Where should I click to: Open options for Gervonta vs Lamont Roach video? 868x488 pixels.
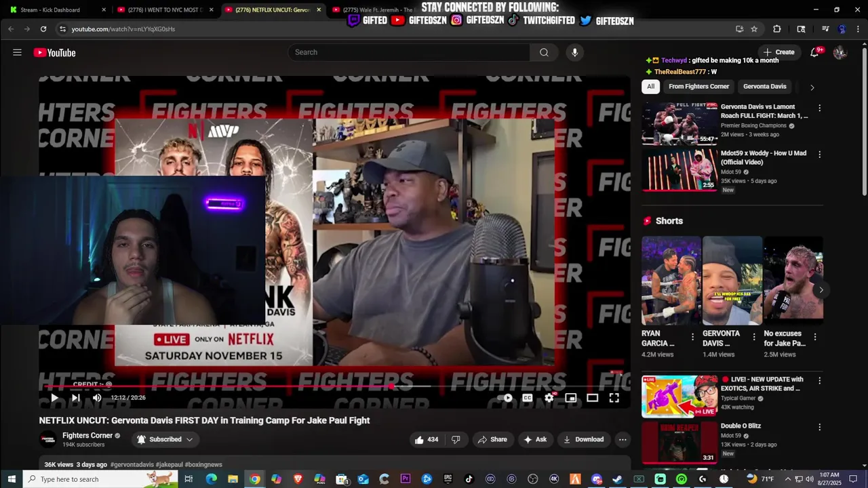point(819,108)
